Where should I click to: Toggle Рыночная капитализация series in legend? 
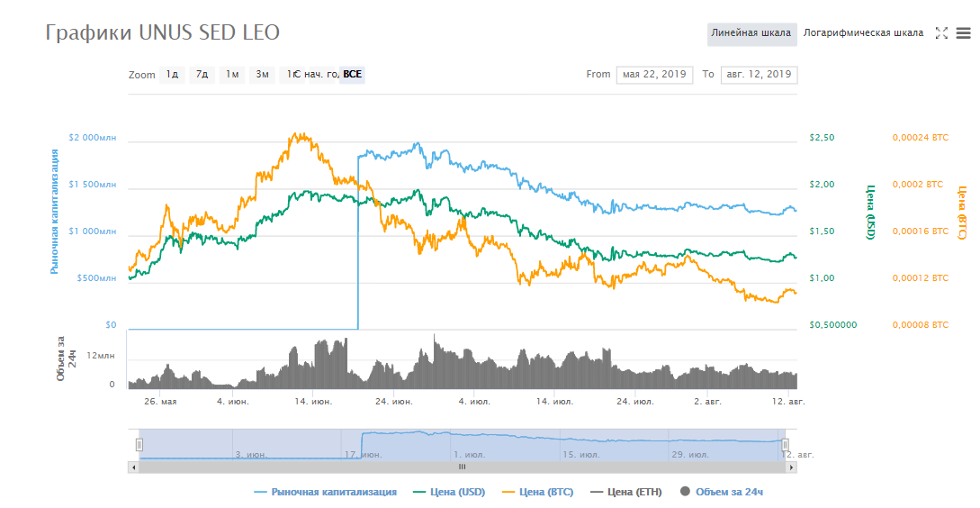point(325,492)
